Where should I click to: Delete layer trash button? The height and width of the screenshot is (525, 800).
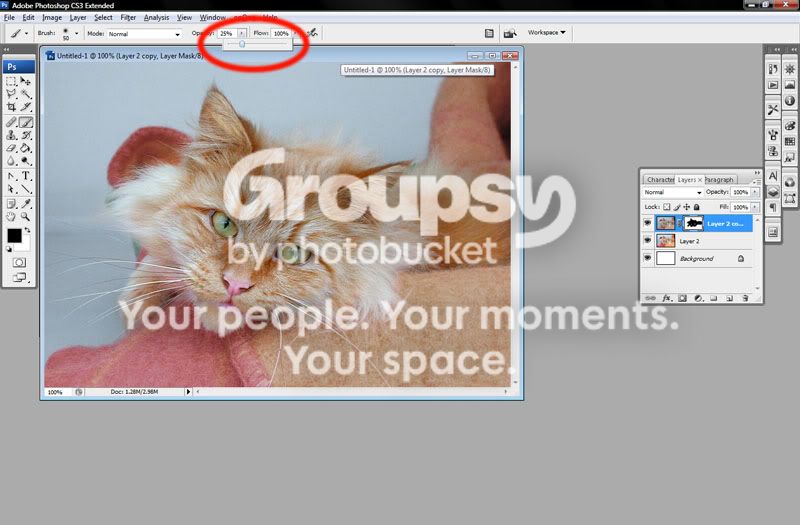745,298
